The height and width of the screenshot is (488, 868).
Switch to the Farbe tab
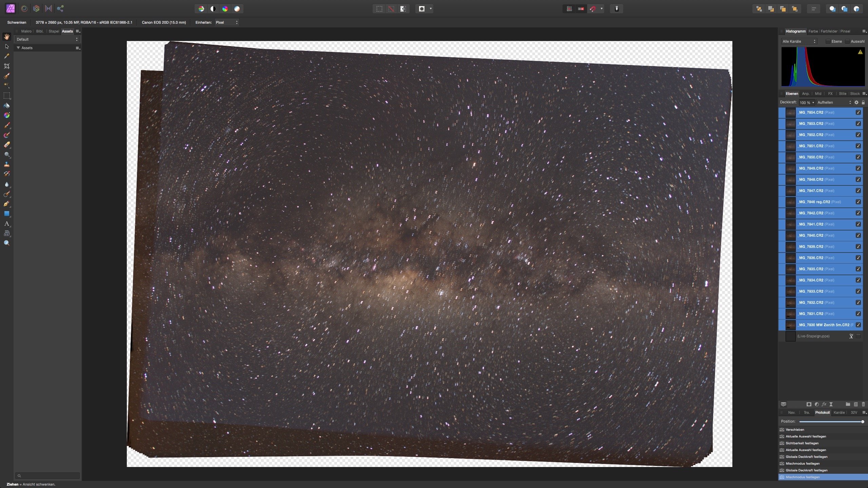[x=813, y=31]
